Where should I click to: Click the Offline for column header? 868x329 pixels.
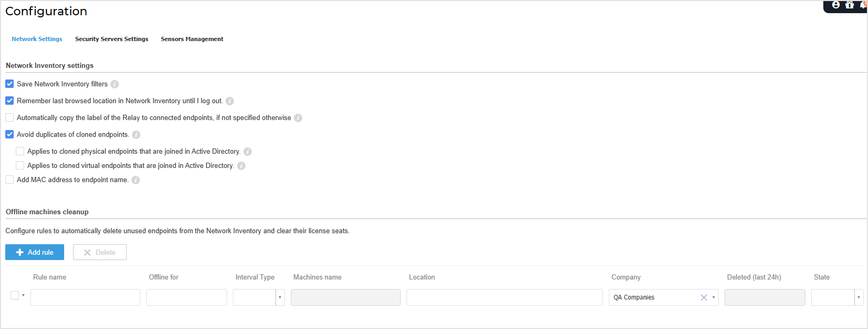point(164,277)
